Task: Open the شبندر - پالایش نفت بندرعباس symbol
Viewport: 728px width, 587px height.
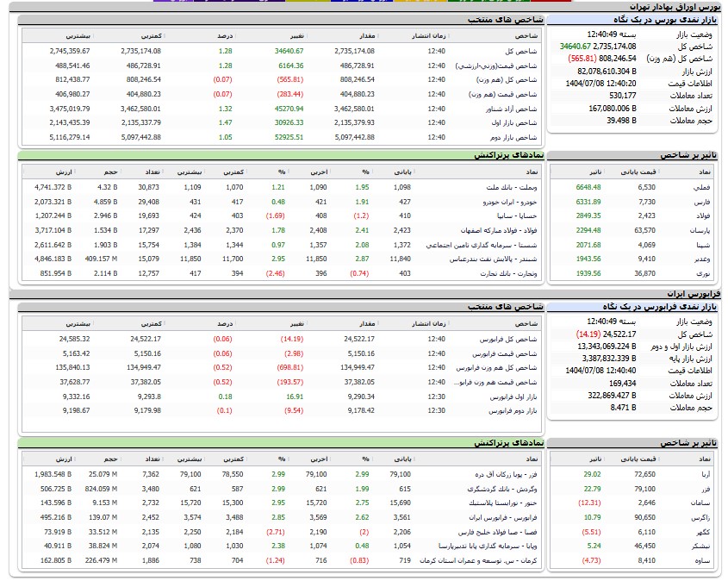Action: pyautogui.click(x=495, y=259)
